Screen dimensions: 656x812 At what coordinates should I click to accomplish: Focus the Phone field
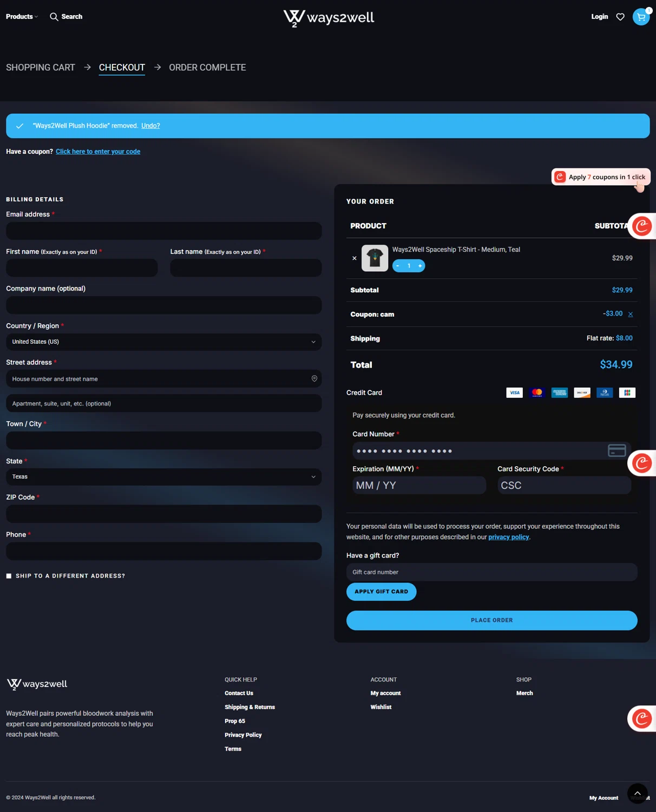164,551
